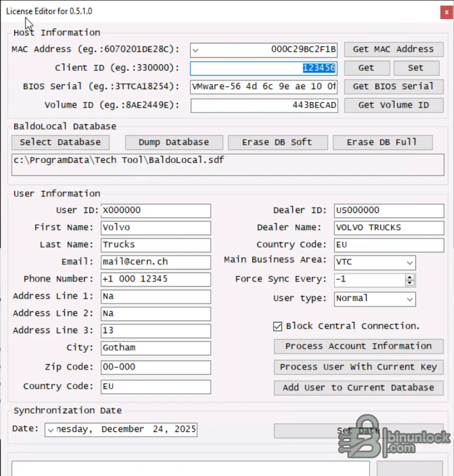Click the Get BIOS Serial button
The height and width of the screenshot is (476, 454).
tap(394, 87)
